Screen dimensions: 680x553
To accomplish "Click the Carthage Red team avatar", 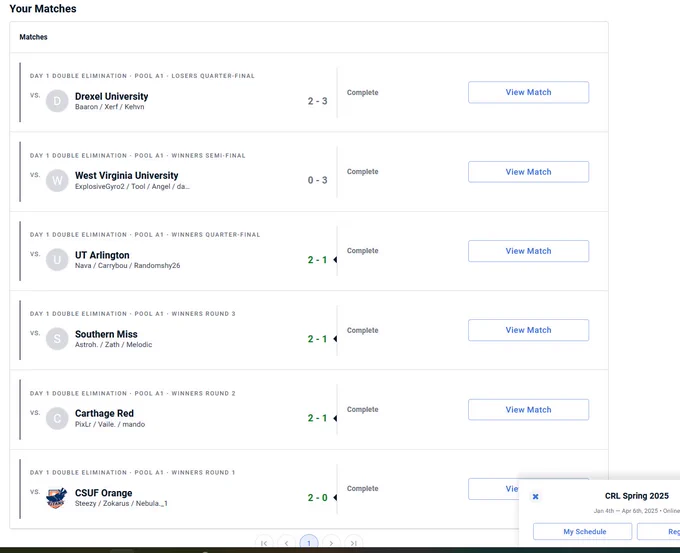I will point(57,418).
